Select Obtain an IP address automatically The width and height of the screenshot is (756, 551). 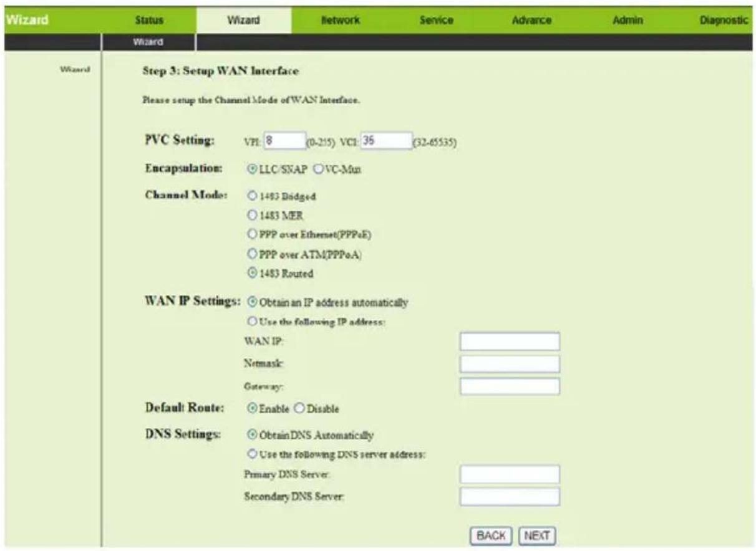pyautogui.click(x=252, y=302)
